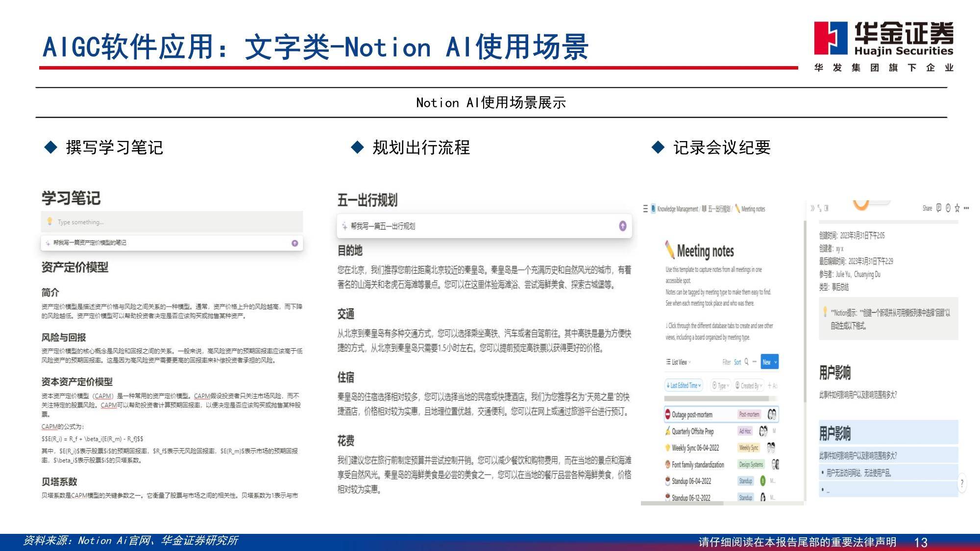The image size is (980, 551).
Task: Click the database search magnifier icon
Action: [747, 361]
